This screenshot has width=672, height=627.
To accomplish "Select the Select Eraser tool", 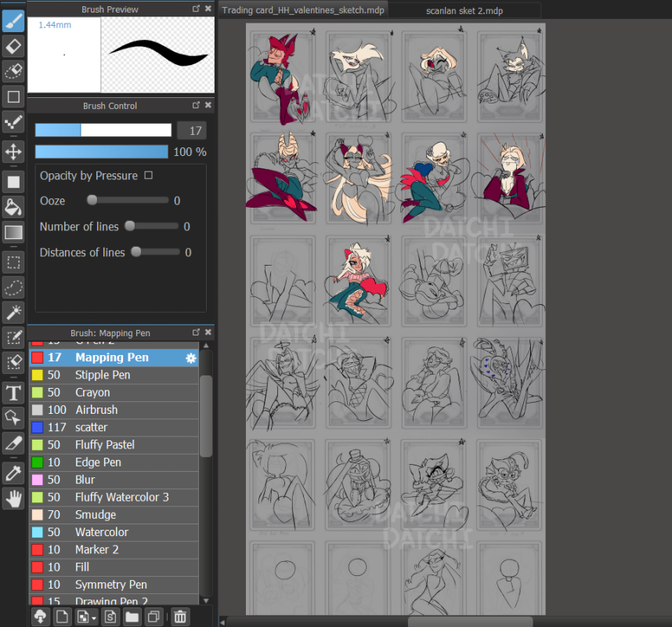I will pos(13,363).
